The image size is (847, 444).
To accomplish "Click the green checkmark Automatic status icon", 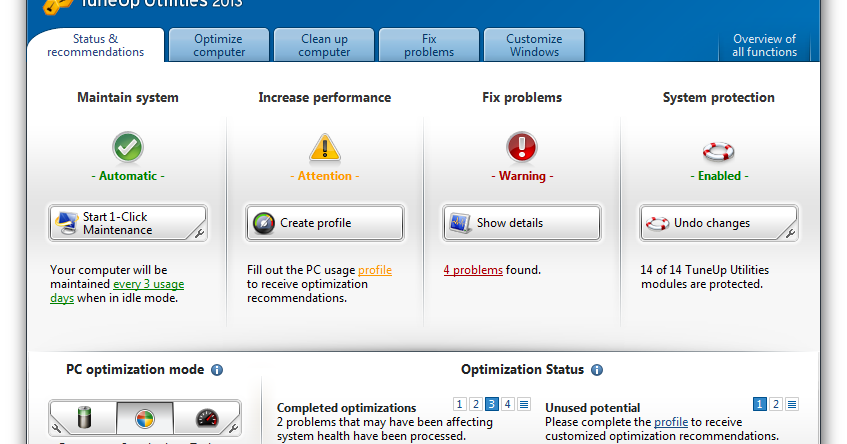I will (128, 147).
